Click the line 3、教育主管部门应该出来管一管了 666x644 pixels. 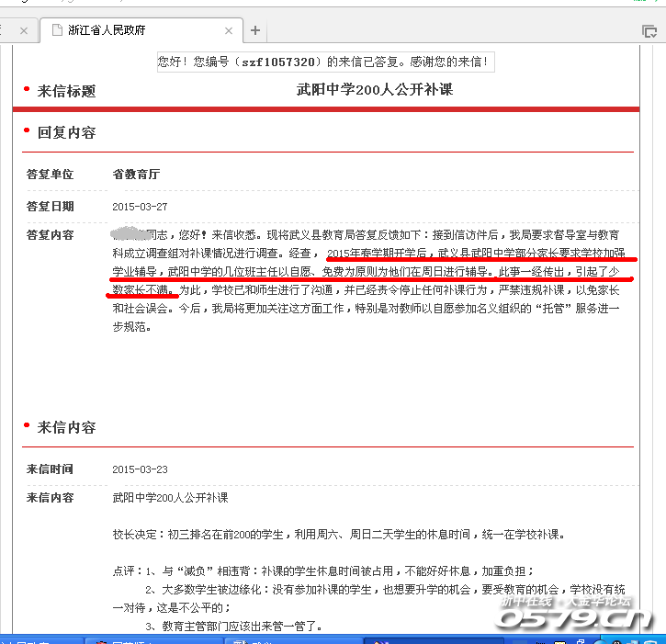point(234,627)
